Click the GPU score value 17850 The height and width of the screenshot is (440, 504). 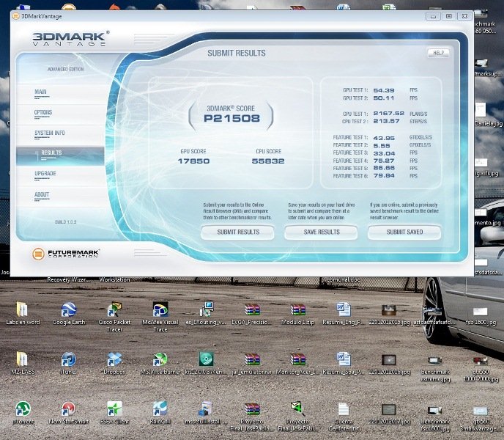tap(194, 161)
